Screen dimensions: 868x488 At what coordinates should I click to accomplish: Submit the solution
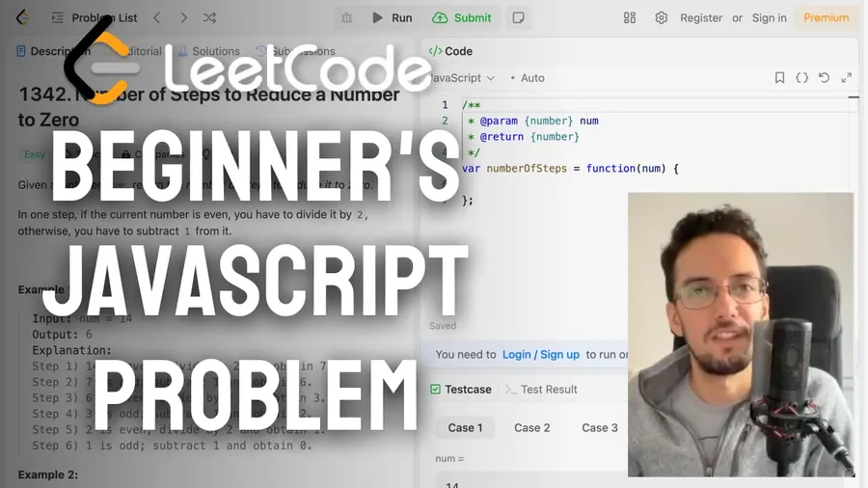coord(462,17)
